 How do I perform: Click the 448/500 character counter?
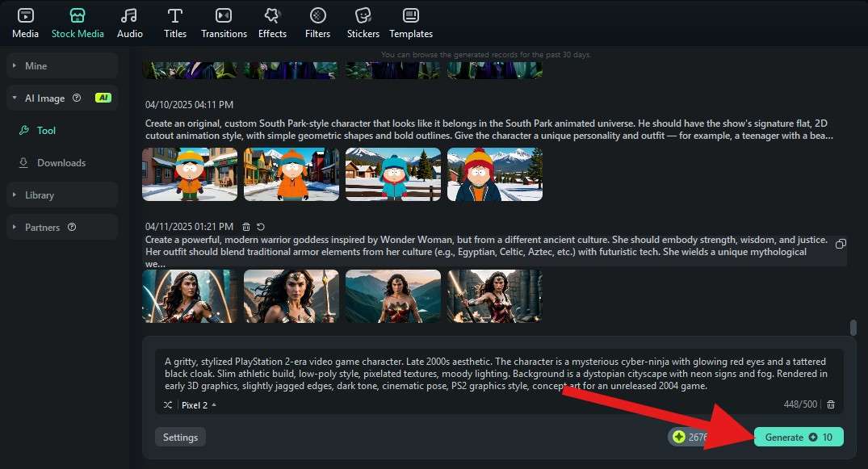tap(800, 404)
